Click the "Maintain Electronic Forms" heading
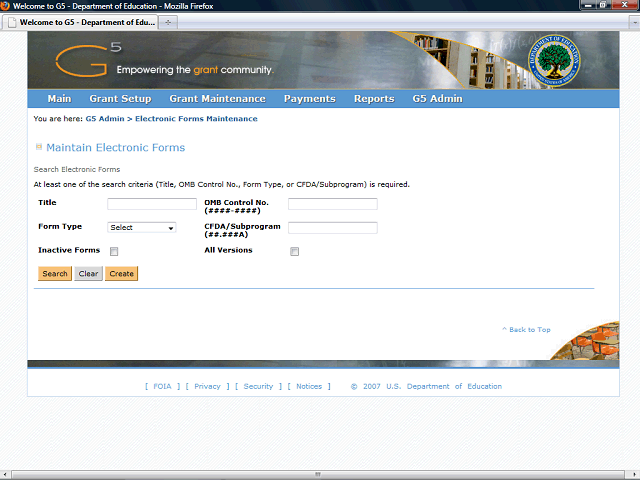The height and width of the screenshot is (480, 640). [x=116, y=147]
